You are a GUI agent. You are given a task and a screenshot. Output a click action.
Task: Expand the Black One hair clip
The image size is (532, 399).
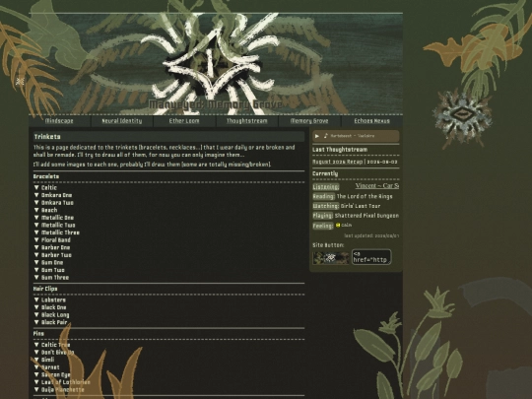click(50, 307)
